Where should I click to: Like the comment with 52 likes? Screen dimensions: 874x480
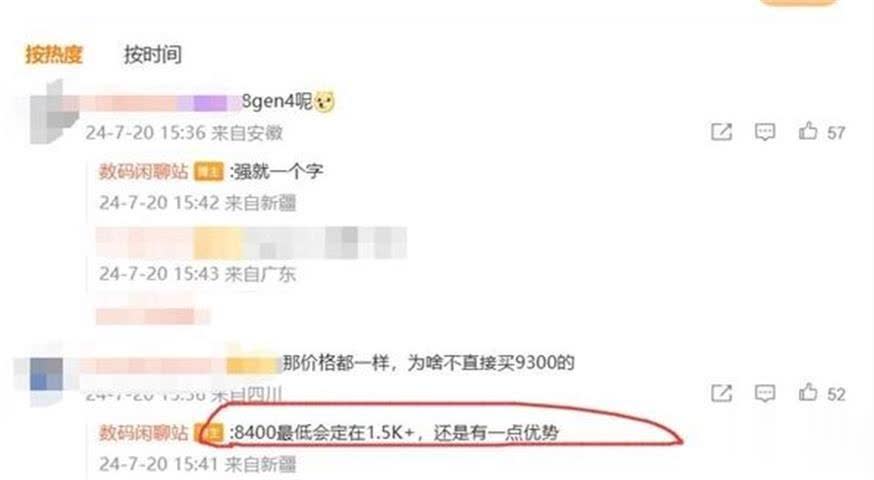[808, 393]
